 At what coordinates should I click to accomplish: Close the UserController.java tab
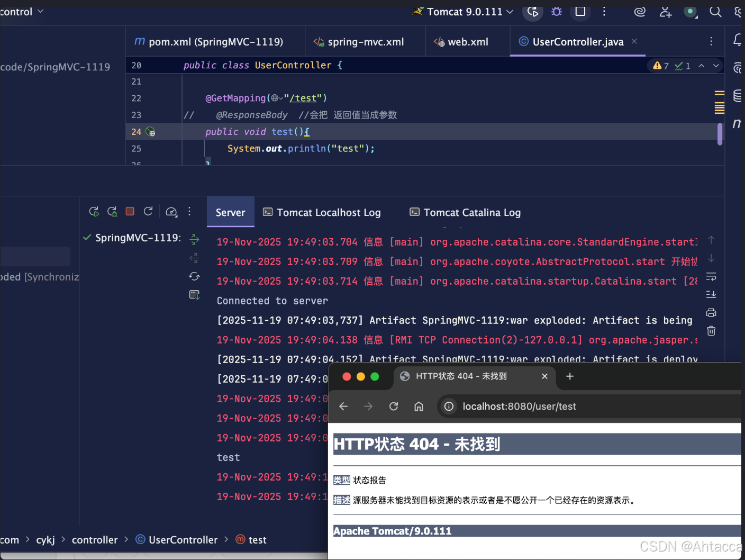coord(634,41)
